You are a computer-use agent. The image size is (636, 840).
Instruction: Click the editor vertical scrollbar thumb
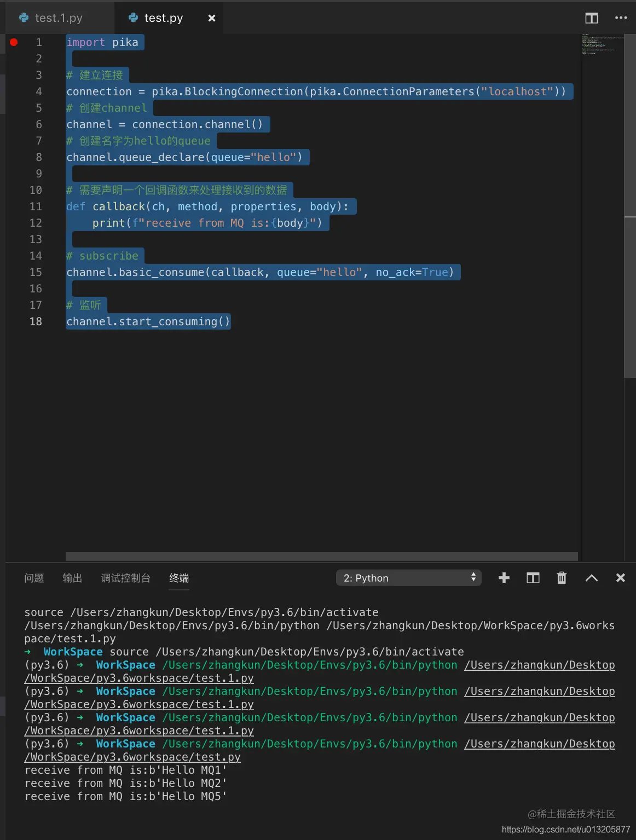pyautogui.click(x=630, y=205)
